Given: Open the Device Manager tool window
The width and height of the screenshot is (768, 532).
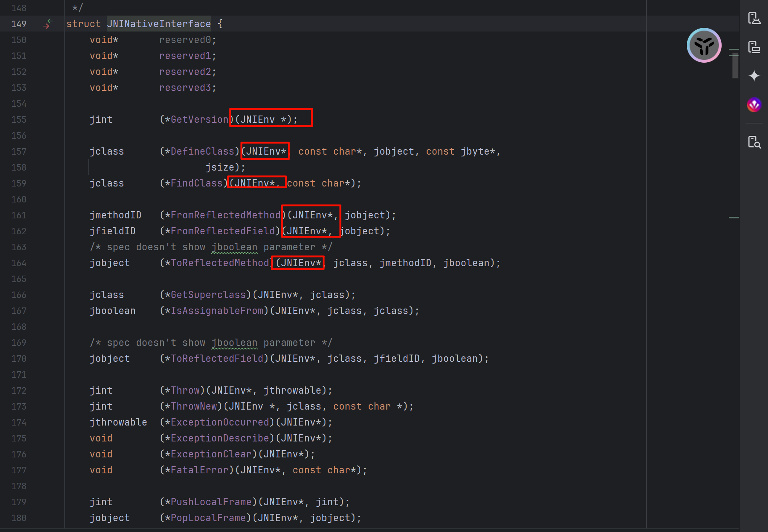Looking at the screenshot, I should [754, 18].
